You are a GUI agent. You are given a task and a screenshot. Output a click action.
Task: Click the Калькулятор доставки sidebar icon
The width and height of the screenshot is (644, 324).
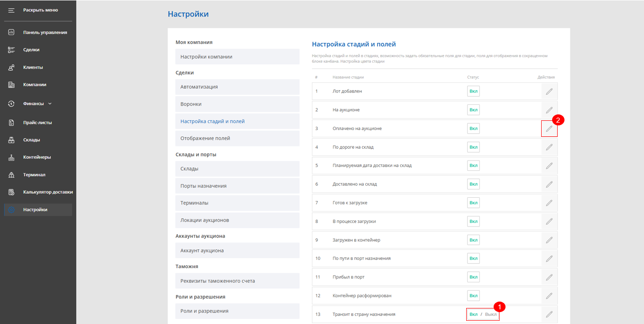(x=11, y=192)
